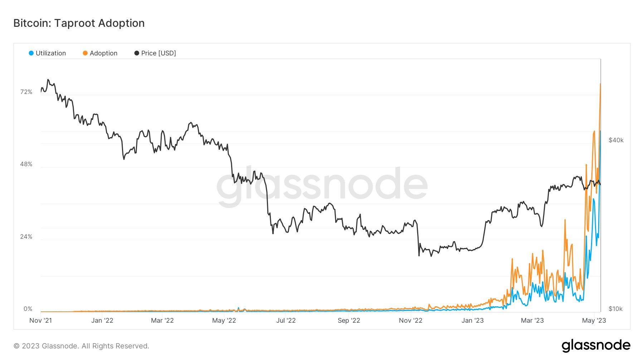
Task: Click the $40k right axis label
Action: point(616,140)
